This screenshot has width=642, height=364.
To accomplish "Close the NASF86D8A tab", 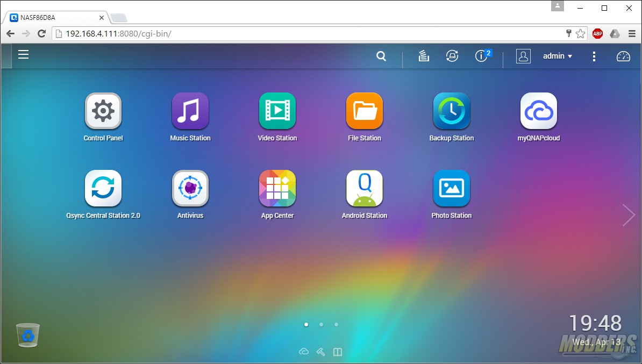I will pyautogui.click(x=102, y=18).
